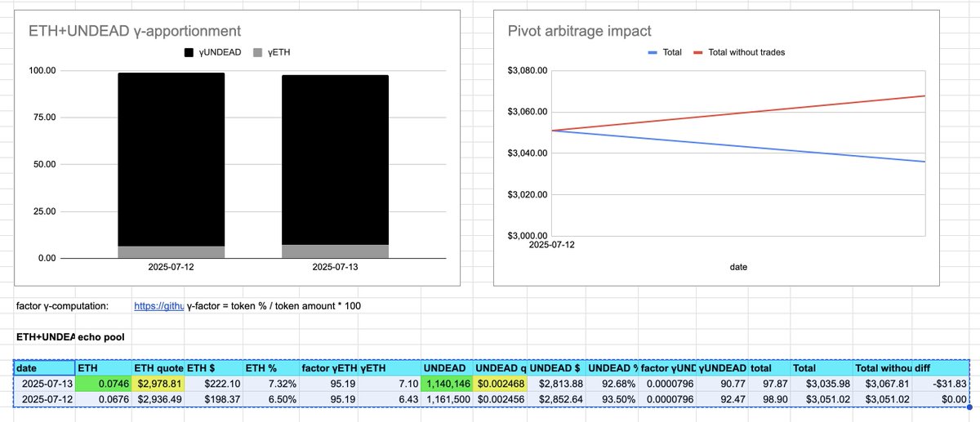Image resolution: width=980 pixels, height=422 pixels.
Task: Click the red Total without trades line
Action: 739,113
